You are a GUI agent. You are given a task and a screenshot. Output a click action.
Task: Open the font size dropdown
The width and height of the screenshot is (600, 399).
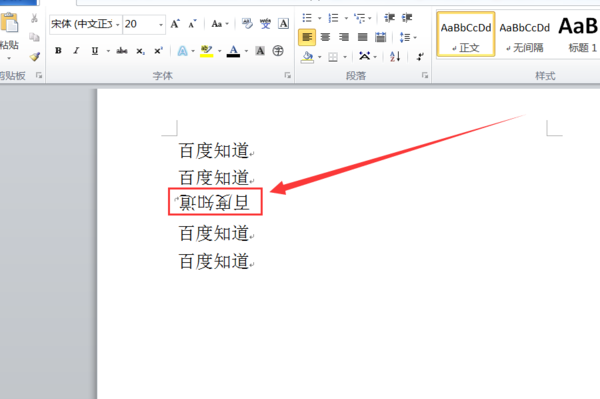pyautogui.click(x=161, y=24)
